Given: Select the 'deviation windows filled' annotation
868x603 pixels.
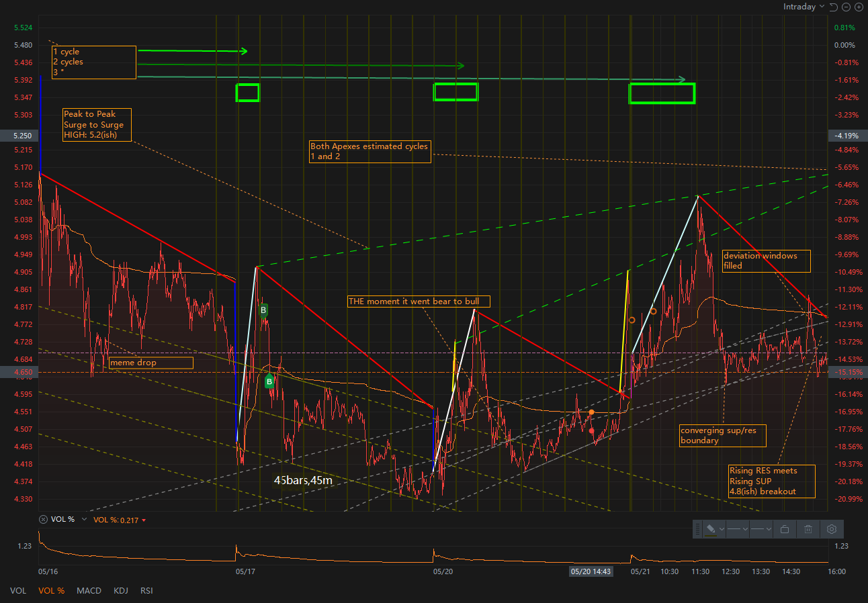Looking at the screenshot, I should pyautogui.click(x=766, y=261).
